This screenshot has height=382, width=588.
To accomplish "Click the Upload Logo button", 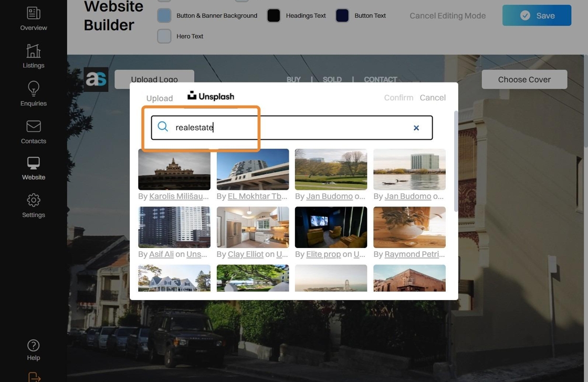I will pyautogui.click(x=154, y=79).
